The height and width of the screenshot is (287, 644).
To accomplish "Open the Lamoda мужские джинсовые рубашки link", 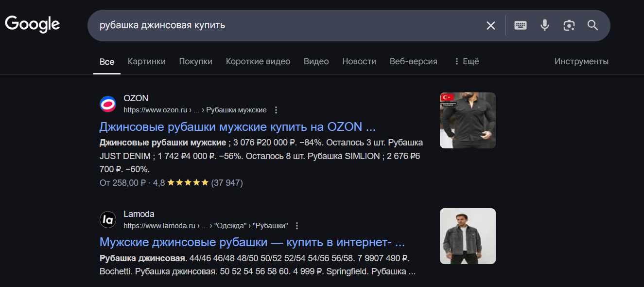I will coord(252,242).
